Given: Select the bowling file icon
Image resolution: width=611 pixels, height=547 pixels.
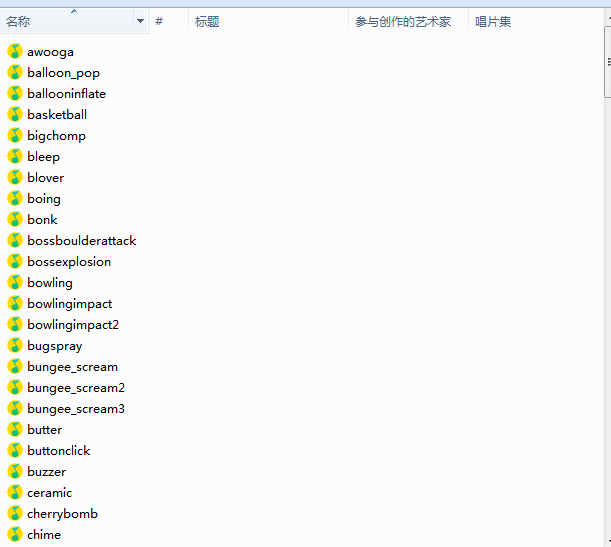Looking at the screenshot, I should pos(15,283).
